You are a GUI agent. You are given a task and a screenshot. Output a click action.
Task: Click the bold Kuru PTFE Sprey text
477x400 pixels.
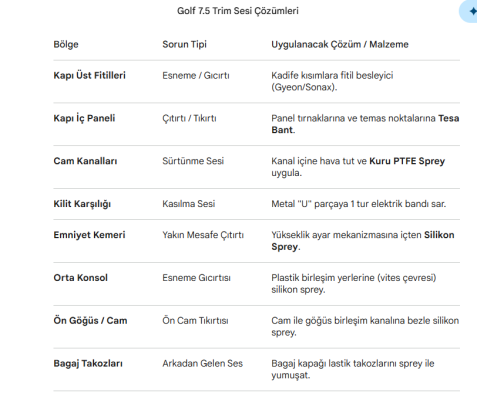point(407,161)
